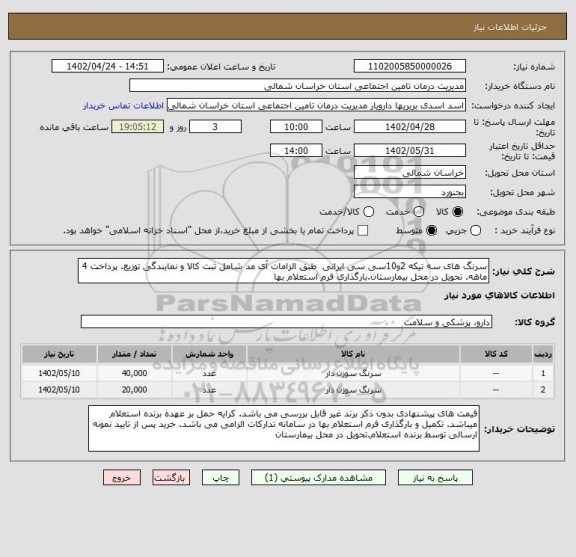Select the کالا/خدمت radio button

(368, 212)
